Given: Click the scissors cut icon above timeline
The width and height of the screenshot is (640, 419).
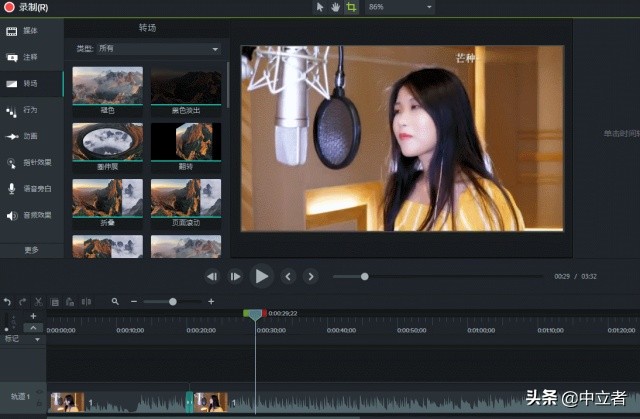Looking at the screenshot, I should click(38, 301).
